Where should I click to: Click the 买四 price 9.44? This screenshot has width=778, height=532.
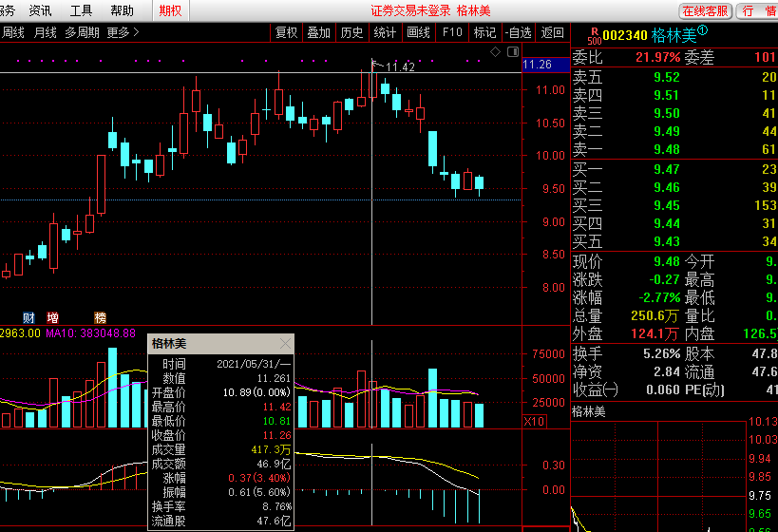tap(666, 224)
